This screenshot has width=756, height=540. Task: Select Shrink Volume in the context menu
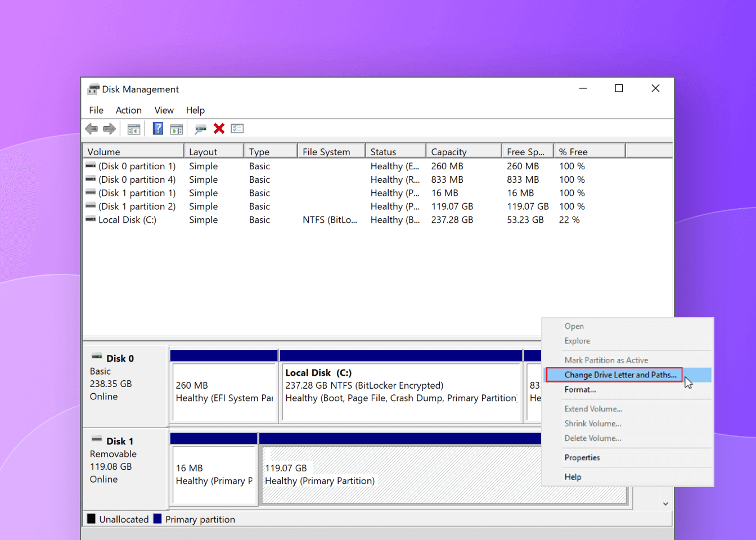[593, 424]
